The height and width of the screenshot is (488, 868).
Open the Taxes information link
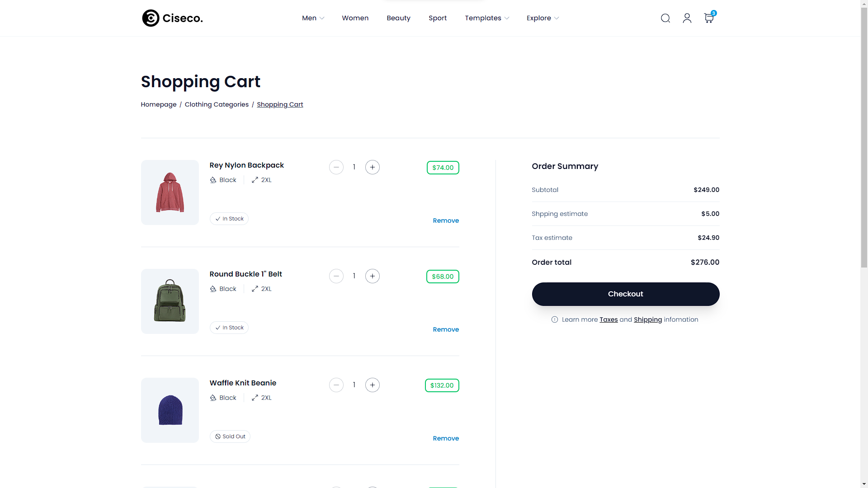click(x=608, y=319)
